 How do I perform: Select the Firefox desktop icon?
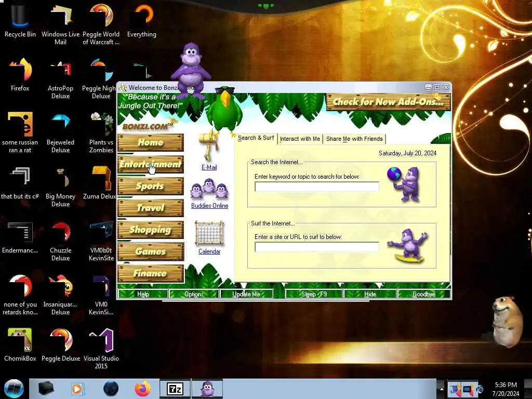pos(20,75)
